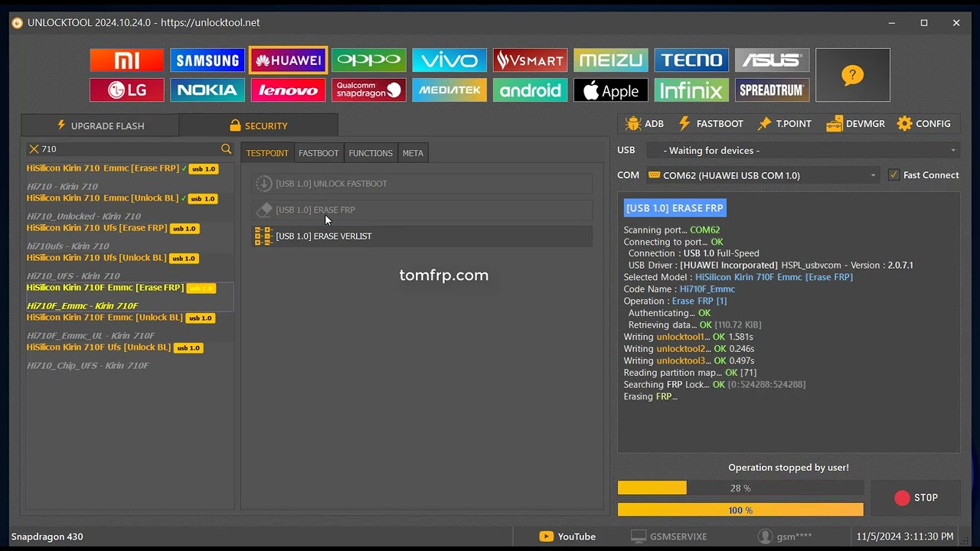
Task: Click the T.POINT toolbar button
Action: tap(784, 124)
